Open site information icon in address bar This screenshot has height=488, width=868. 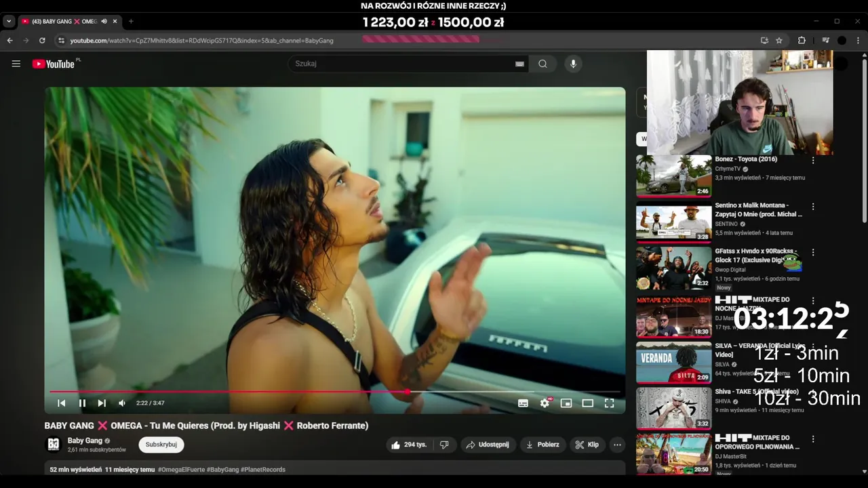61,41
